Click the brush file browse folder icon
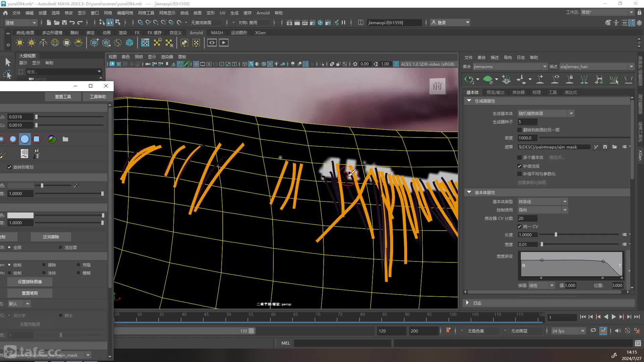Viewport: 644px width, 362px height. pyautogui.click(x=65, y=139)
